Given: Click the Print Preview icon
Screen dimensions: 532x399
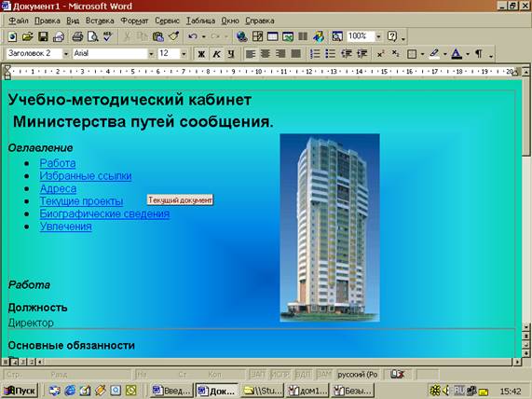Looking at the screenshot, I should coord(92,36).
